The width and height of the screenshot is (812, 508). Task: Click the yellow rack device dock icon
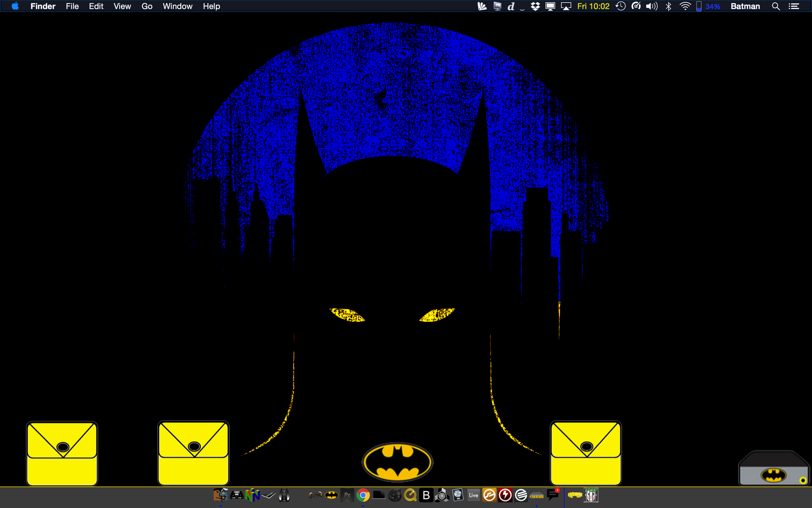[x=537, y=495]
